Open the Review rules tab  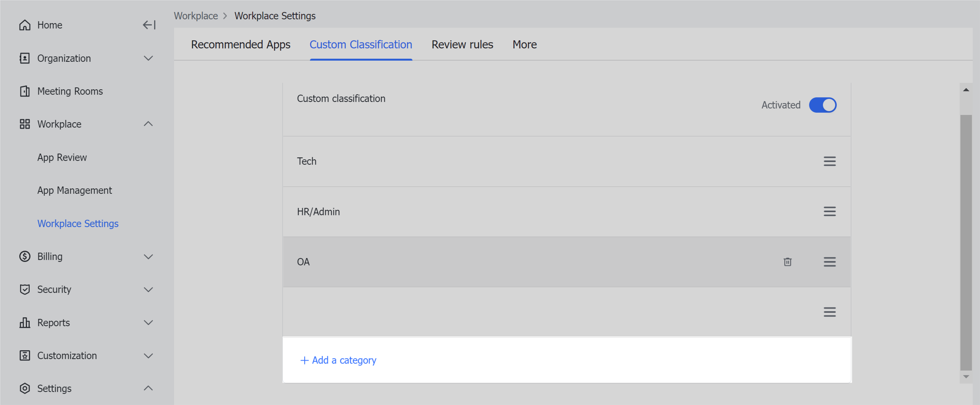462,44
